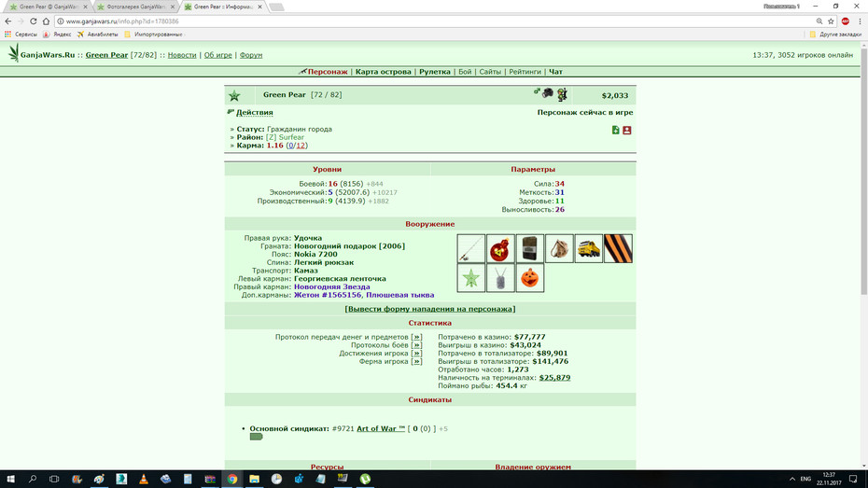The width and height of the screenshot is (868, 488).
Task: Click the green star icon beside Green Pear
Action: click(x=234, y=96)
